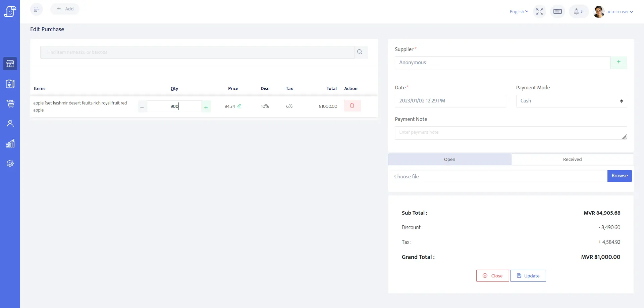Screen dimensions: 644x308
Task: Click the Update button
Action: 528,276
